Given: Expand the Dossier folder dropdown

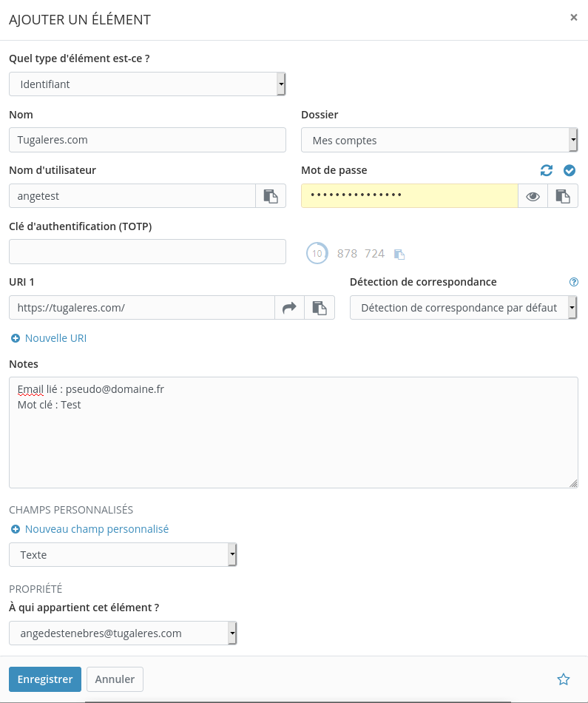Looking at the screenshot, I should (439, 140).
